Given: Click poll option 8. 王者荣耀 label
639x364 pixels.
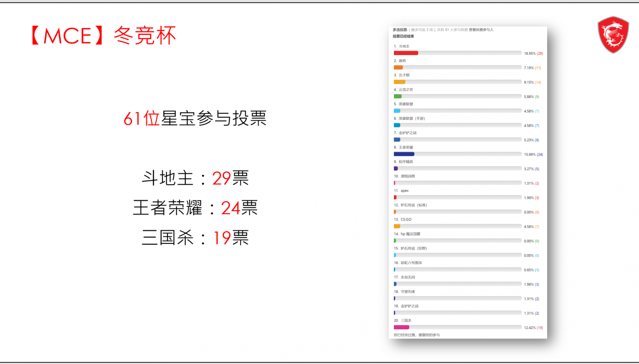Looking at the screenshot, I should pos(403,147).
